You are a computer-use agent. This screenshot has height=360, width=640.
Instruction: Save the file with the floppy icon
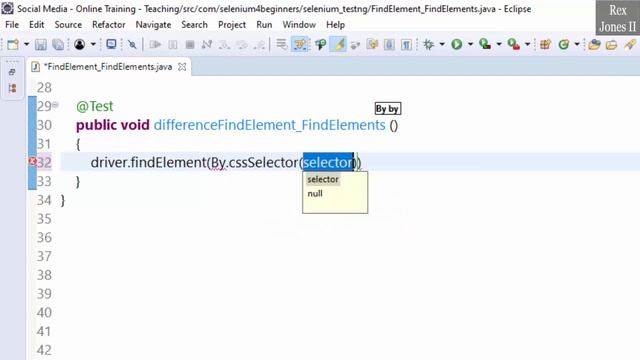click(40, 44)
